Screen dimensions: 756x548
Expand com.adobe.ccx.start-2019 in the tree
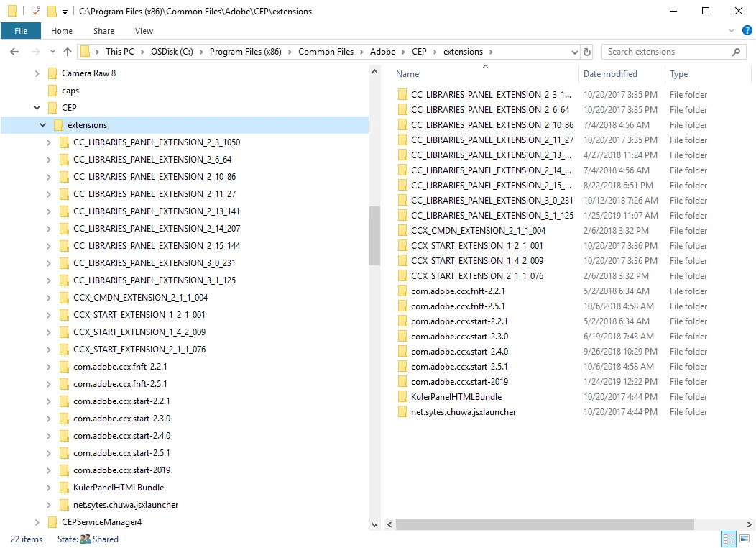pyautogui.click(x=48, y=470)
